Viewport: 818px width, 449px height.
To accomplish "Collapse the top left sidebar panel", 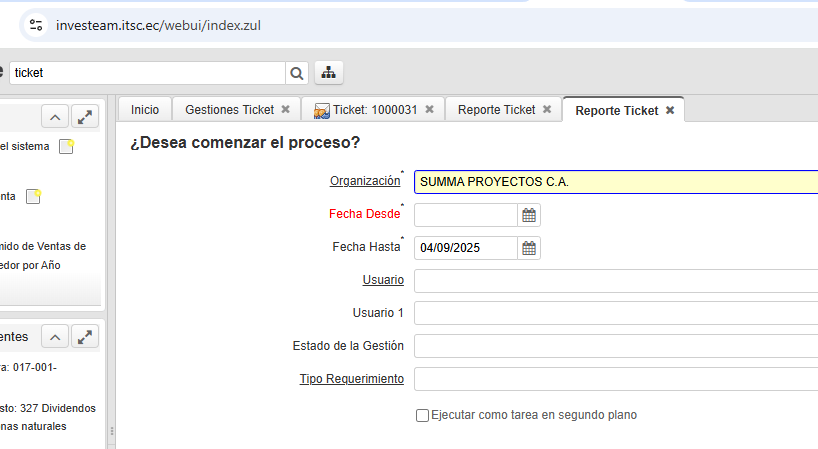I will coord(55,117).
